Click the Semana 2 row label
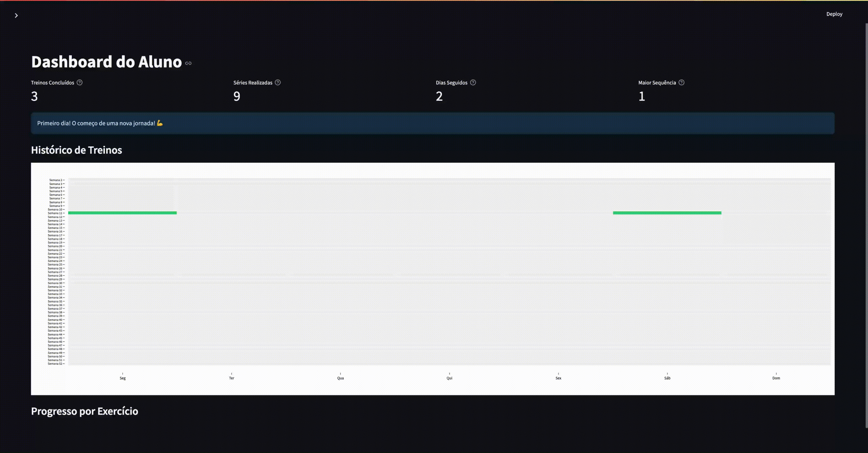868x453 pixels. [x=56, y=180]
